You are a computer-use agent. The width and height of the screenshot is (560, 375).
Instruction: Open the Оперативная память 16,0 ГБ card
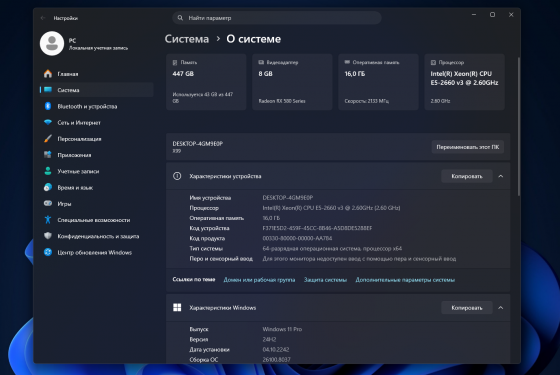coord(378,82)
